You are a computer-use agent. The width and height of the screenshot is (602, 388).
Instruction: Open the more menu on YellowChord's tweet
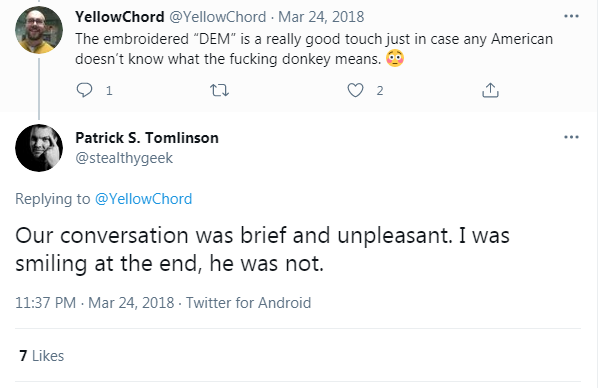[571, 16]
